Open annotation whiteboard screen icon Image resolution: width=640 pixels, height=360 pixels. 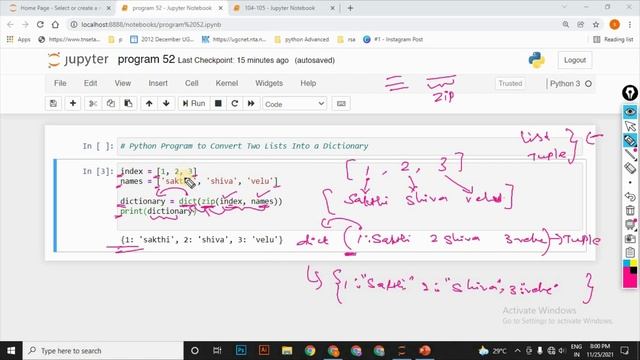630,224
